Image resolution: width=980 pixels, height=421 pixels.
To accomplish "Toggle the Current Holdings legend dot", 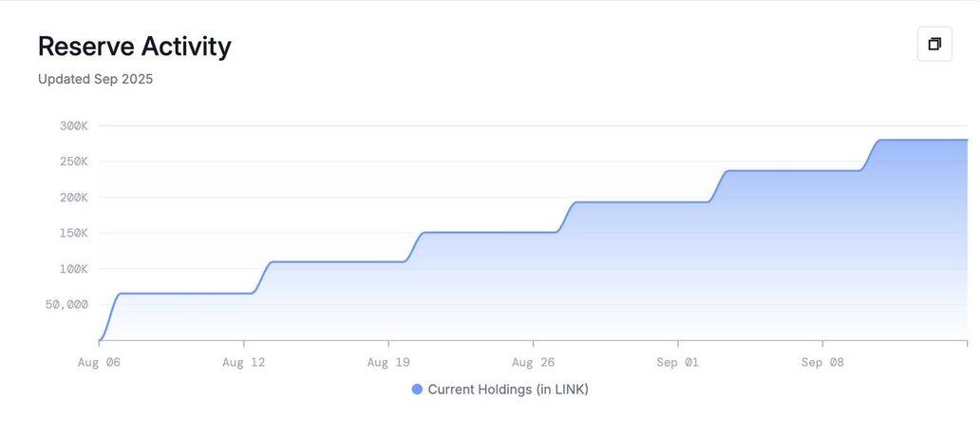I will 417,390.
